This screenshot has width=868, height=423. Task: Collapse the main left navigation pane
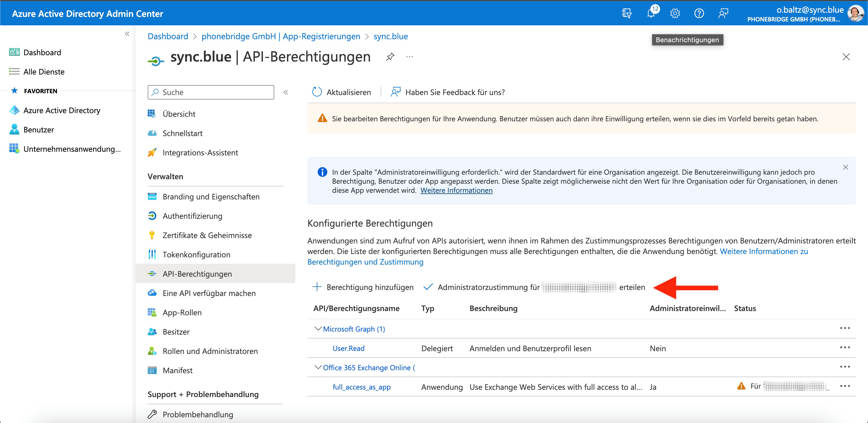(127, 34)
